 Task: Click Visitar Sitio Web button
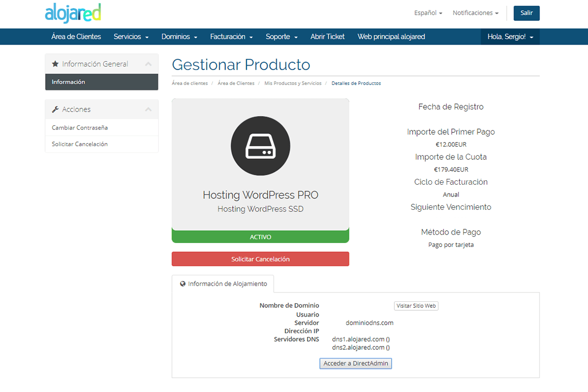pyautogui.click(x=416, y=306)
